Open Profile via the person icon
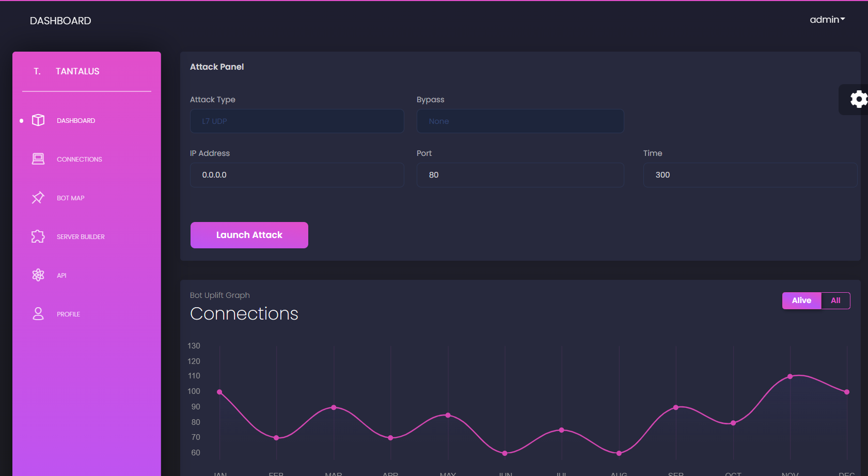The height and width of the screenshot is (476, 868). click(38, 313)
